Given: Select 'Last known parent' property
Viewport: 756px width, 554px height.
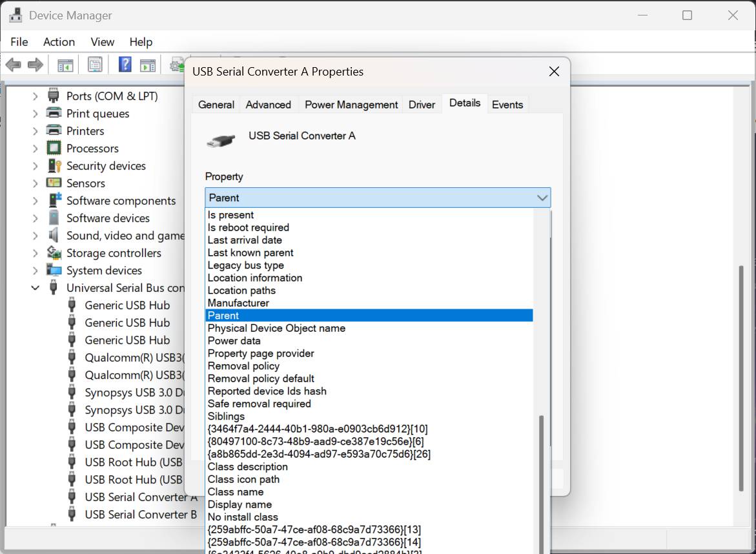Looking at the screenshot, I should [x=369, y=252].
